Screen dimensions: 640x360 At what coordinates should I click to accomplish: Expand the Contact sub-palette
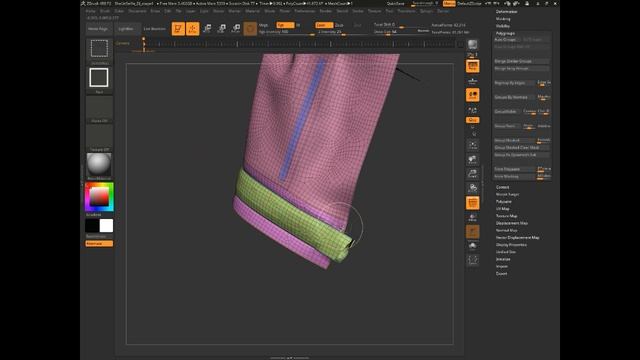[502, 187]
